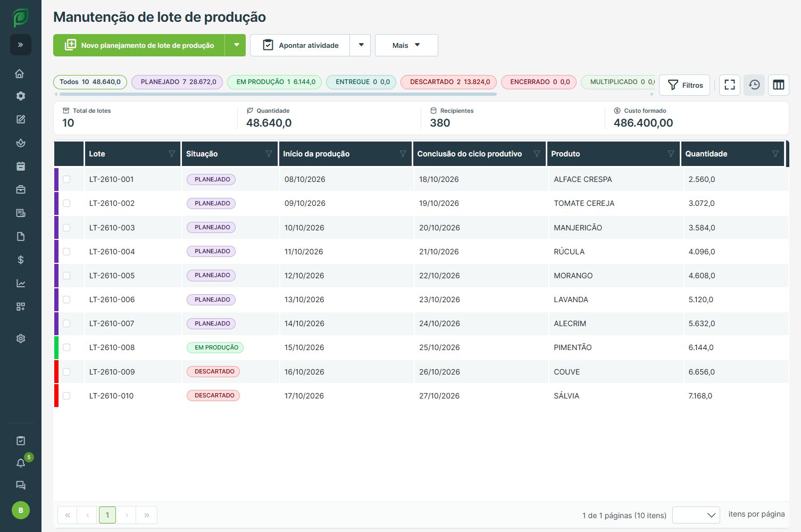Expand the Apontar atividade dropdown arrow

(361, 45)
